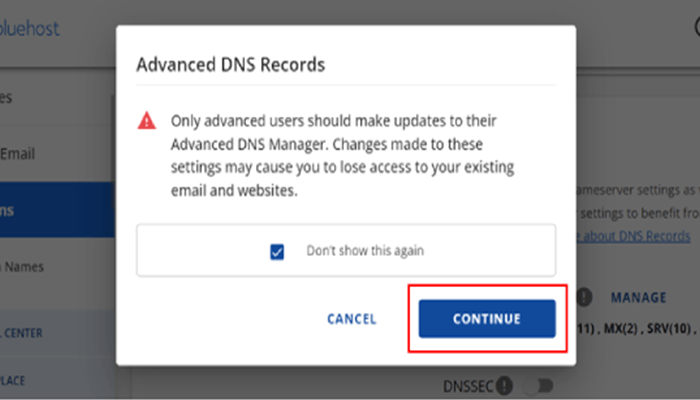Image resolution: width=700 pixels, height=400 pixels.
Task: Click the CONTINUE button in the dialog
Action: (x=487, y=318)
